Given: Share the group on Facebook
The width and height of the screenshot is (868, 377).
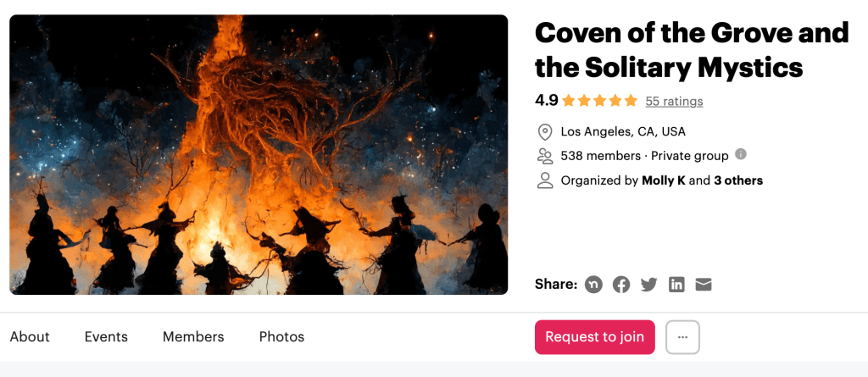Looking at the screenshot, I should (x=621, y=285).
